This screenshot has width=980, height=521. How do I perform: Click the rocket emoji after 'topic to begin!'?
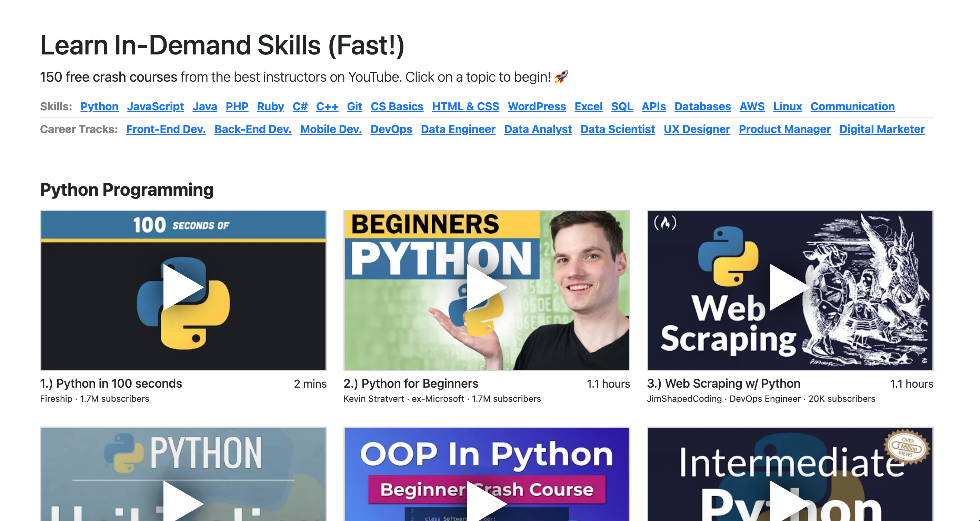[561, 76]
